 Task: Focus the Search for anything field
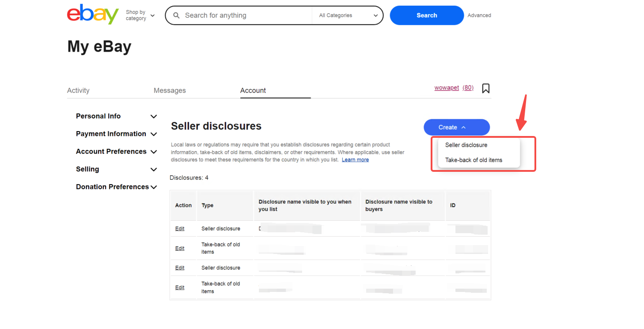[245, 15]
